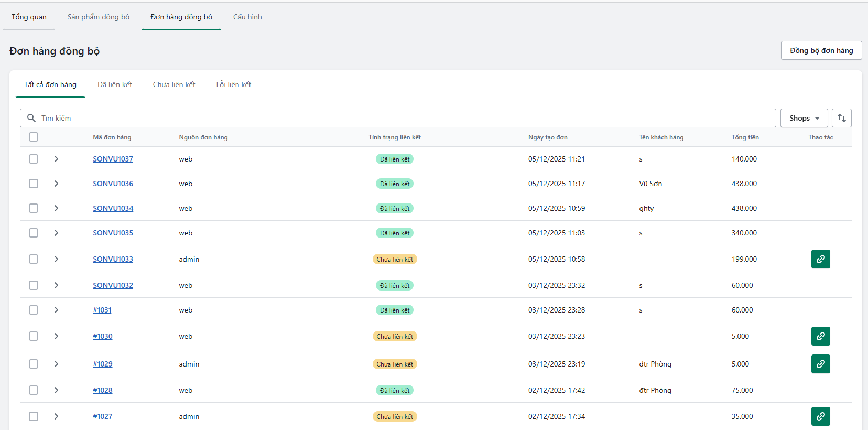Expand row details for order #1031
This screenshot has width=868, height=430.
point(56,310)
